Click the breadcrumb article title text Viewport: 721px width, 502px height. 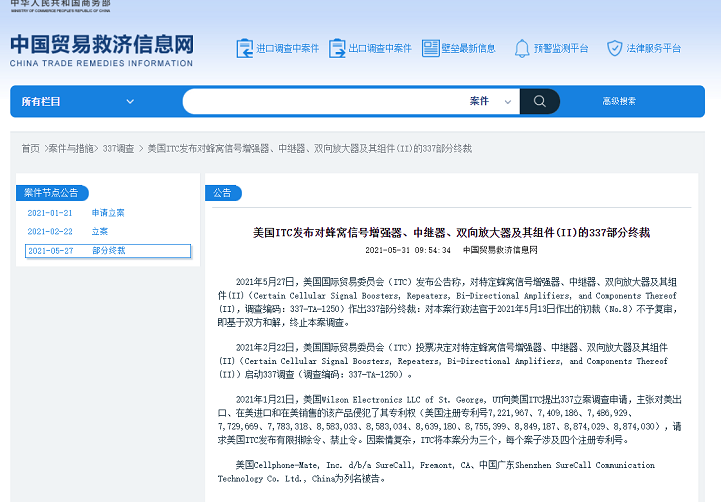point(309,148)
